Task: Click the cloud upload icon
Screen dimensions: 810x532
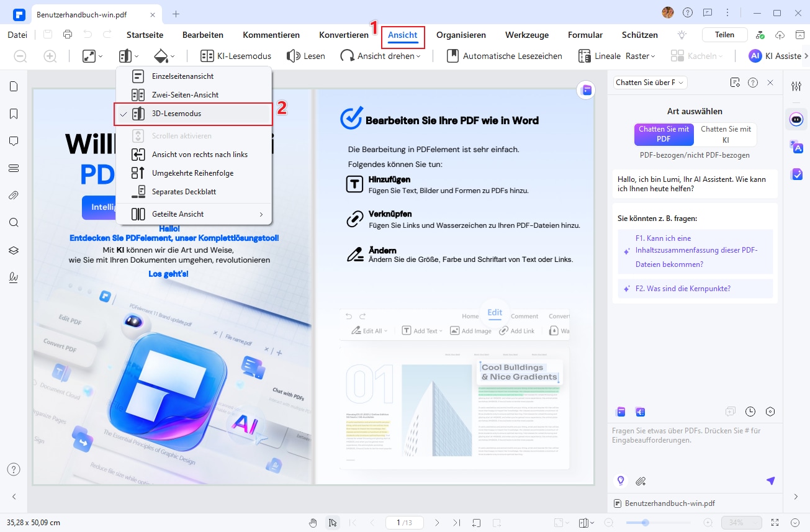Action: 780,35
